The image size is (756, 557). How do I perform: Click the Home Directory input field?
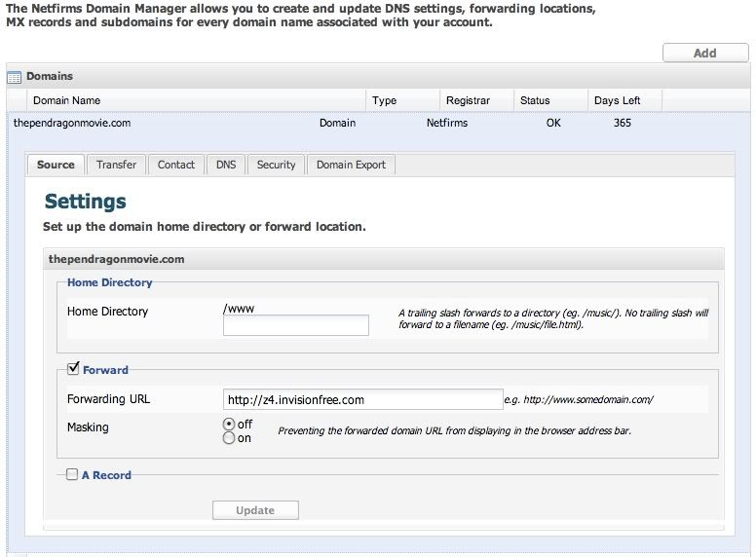coord(296,325)
